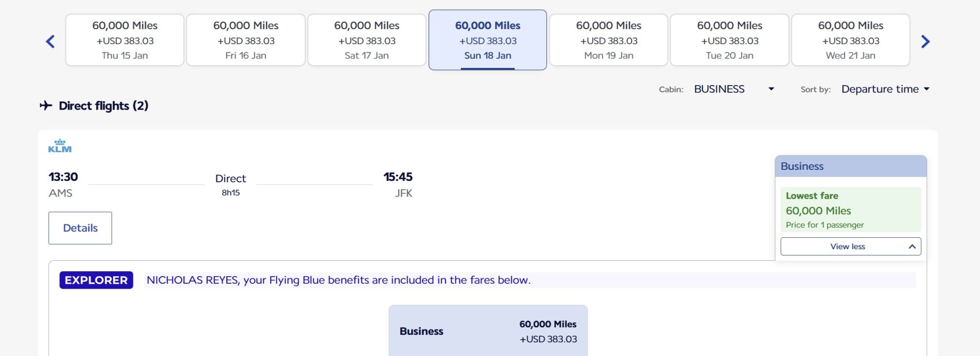Viewport: 980px width, 356px height.
Task: Switch to the Mon 19 Jan date tab
Action: click(x=609, y=40)
